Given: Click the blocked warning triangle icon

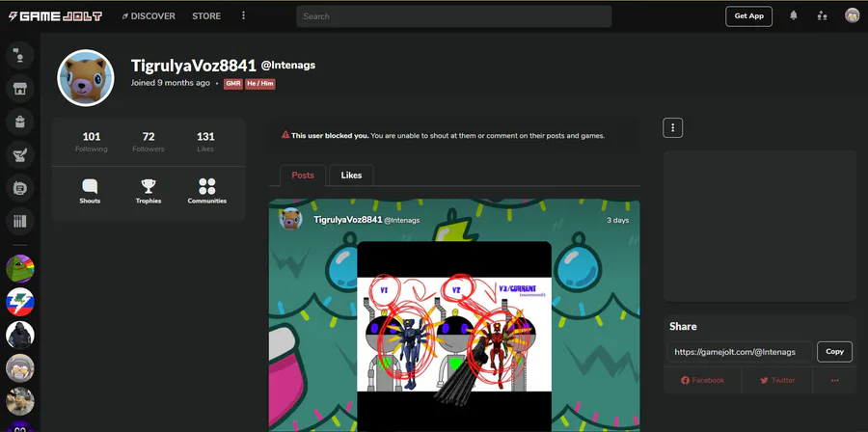Looking at the screenshot, I should coord(285,134).
